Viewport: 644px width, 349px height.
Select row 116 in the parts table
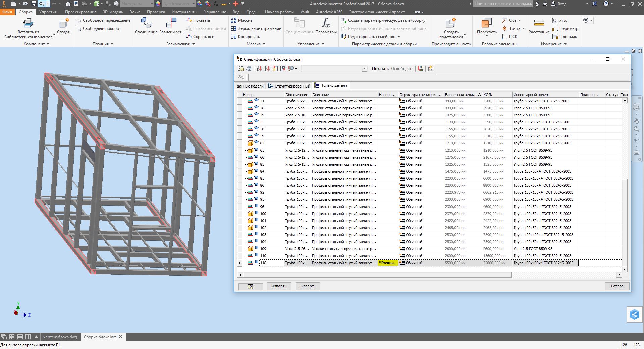pos(263,263)
